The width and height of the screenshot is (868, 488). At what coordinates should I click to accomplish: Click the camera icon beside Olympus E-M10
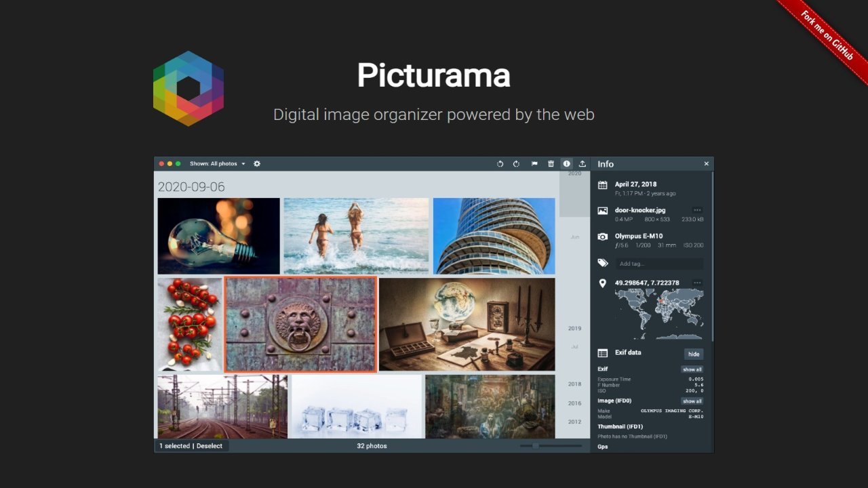tap(602, 237)
